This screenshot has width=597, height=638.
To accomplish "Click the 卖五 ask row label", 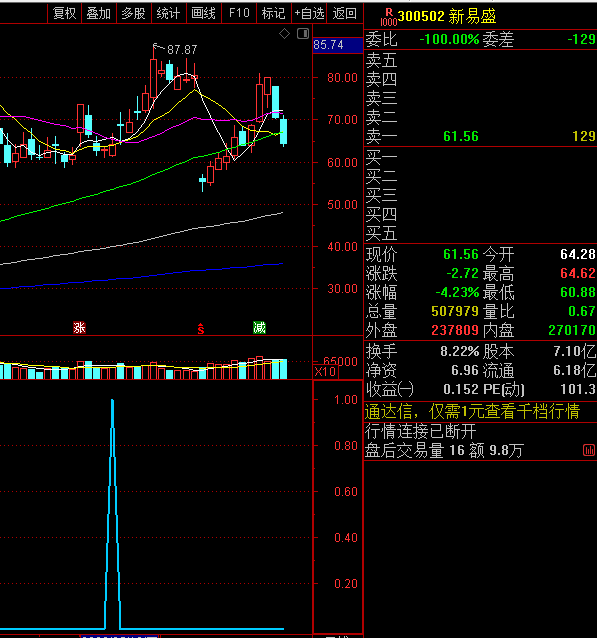I will coord(381,60).
